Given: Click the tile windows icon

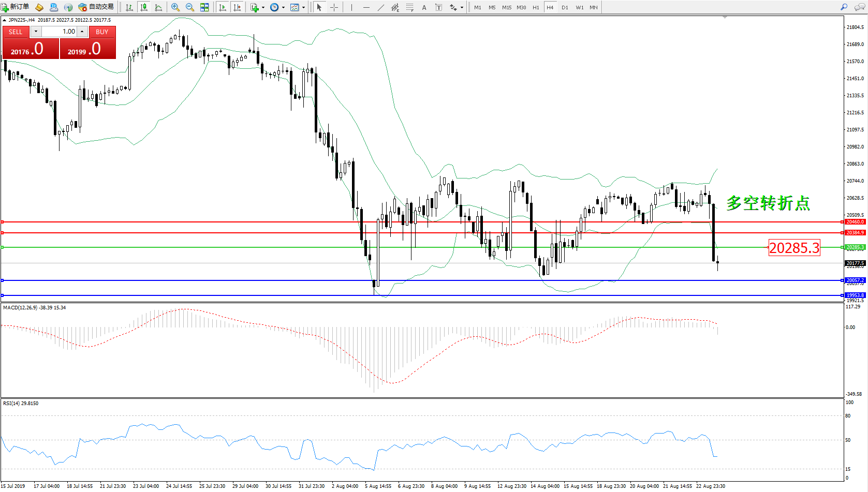Looking at the screenshot, I should click(204, 7).
